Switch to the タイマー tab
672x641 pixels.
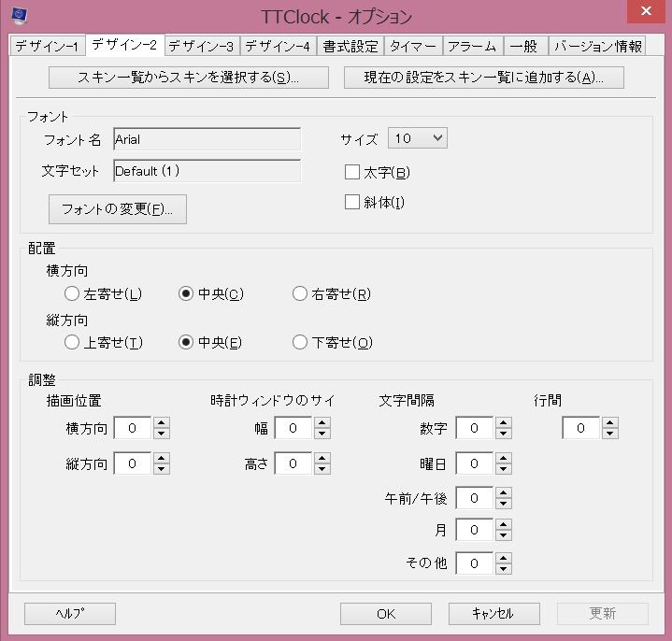pos(413,46)
